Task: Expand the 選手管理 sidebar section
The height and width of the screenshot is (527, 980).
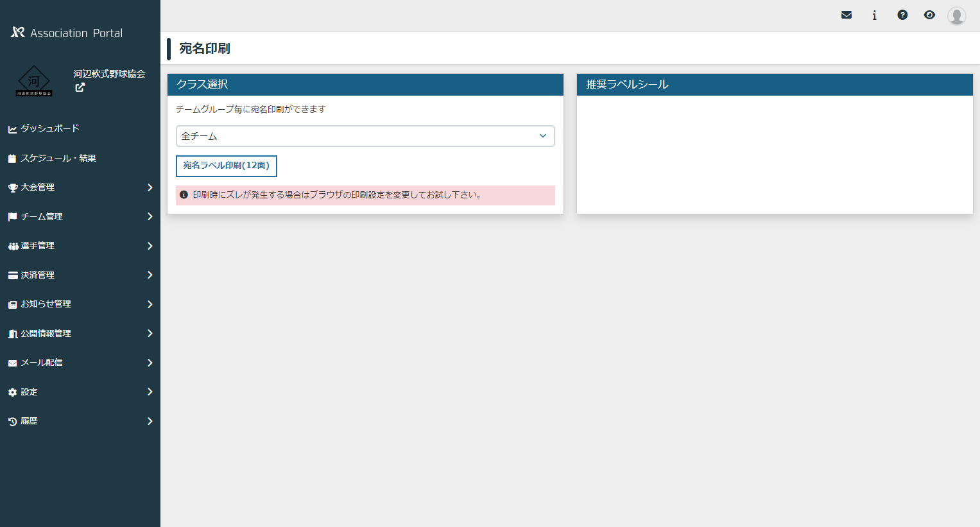Action: (x=80, y=246)
